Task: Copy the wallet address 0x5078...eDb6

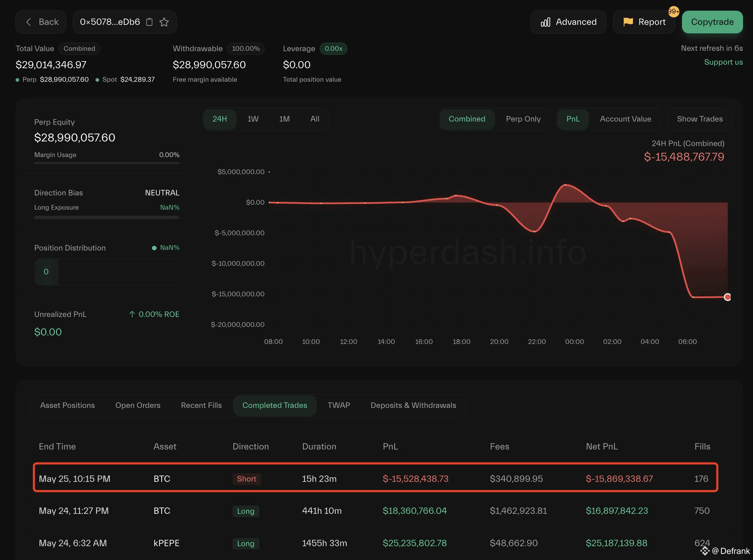Action: [150, 22]
